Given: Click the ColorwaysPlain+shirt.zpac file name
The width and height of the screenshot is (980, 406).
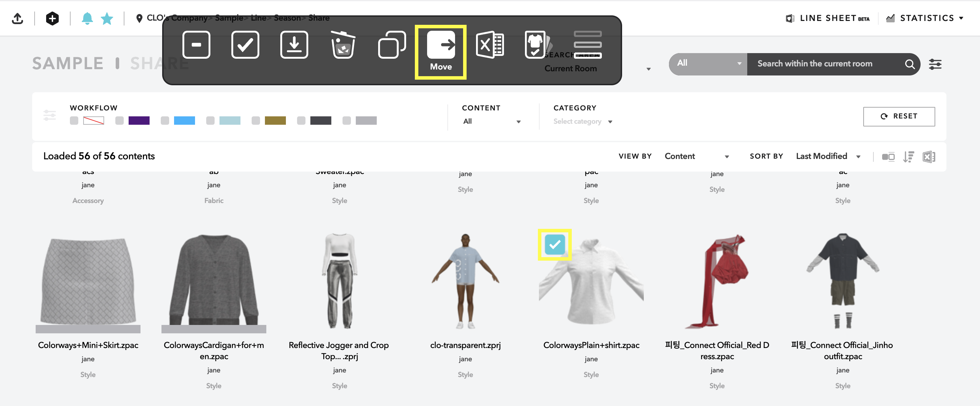Looking at the screenshot, I should click(x=591, y=345).
